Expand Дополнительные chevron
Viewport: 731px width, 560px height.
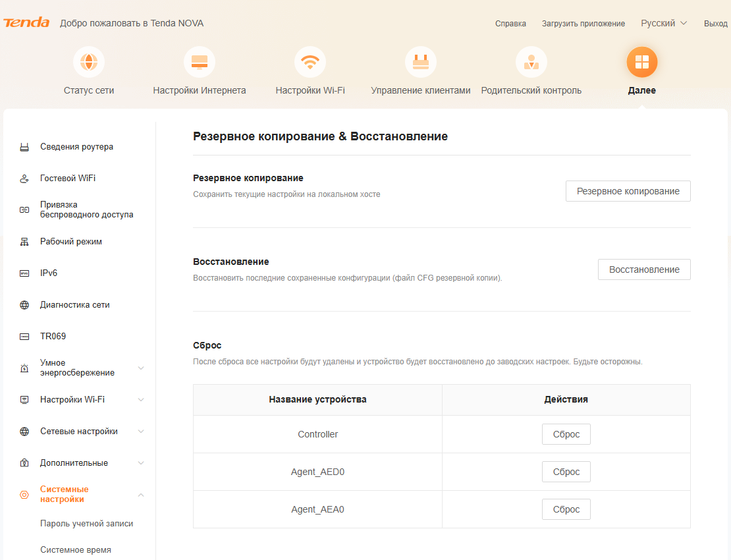click(x=141, y=463)
